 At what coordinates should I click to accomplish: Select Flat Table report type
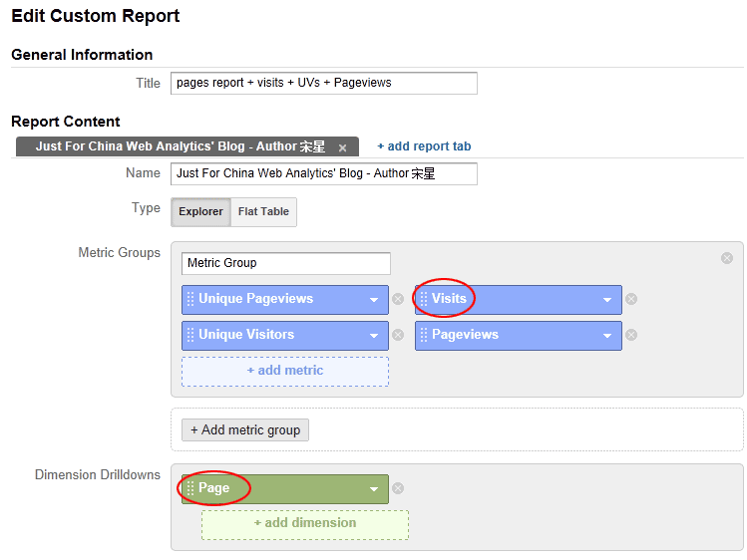pos(263,211)
